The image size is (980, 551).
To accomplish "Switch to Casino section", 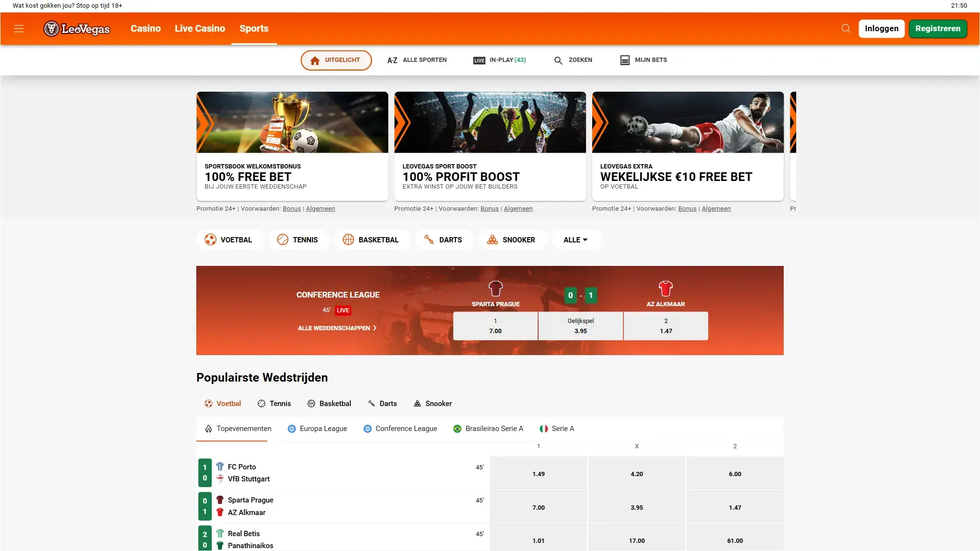I will (145, 28).
